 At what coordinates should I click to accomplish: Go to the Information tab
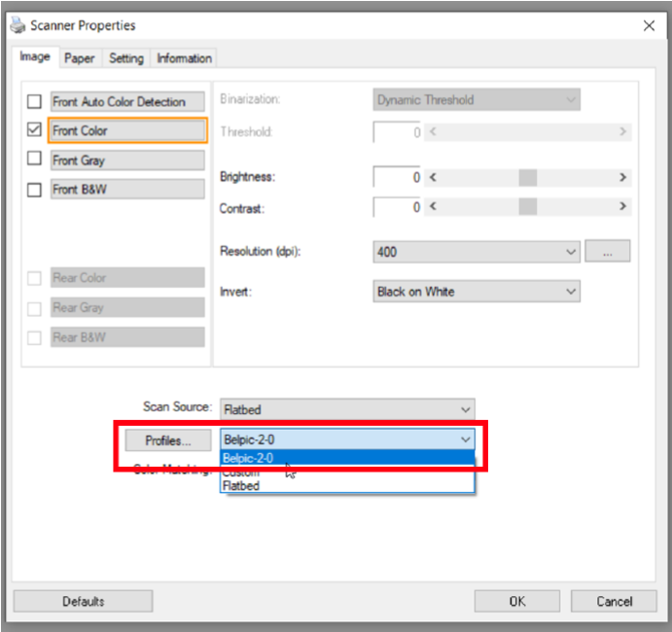(x=184, y=58)
